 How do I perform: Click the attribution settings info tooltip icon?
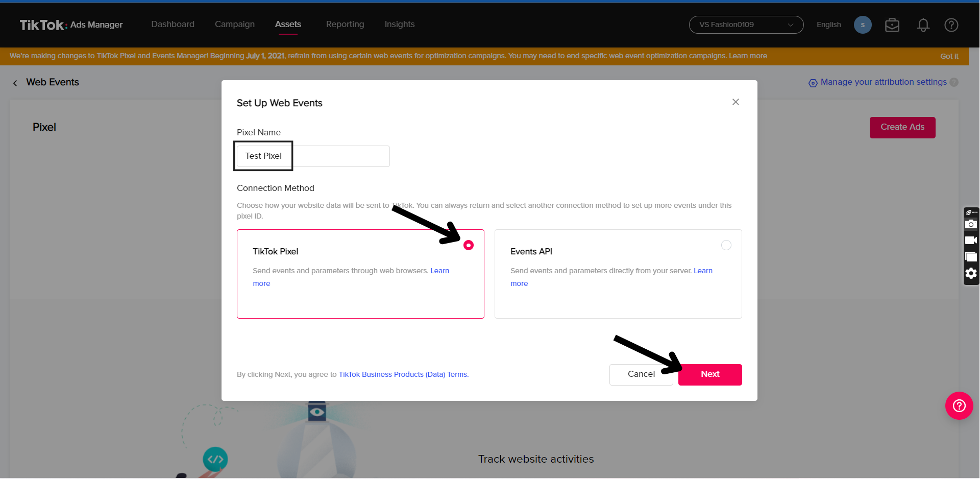pos(954,82)
